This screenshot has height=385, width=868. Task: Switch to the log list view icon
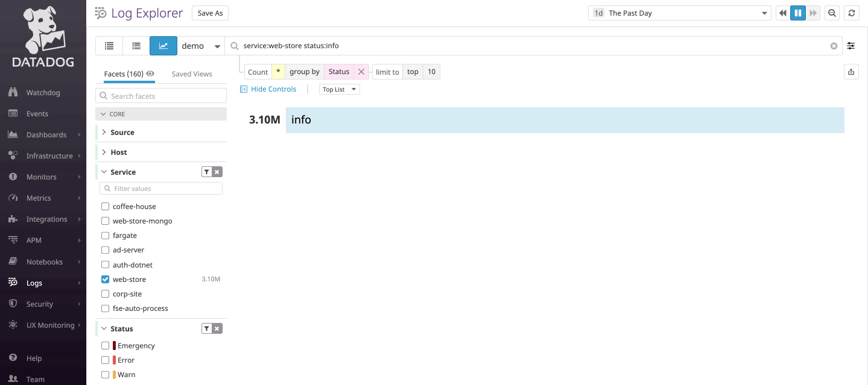[109, 46]
